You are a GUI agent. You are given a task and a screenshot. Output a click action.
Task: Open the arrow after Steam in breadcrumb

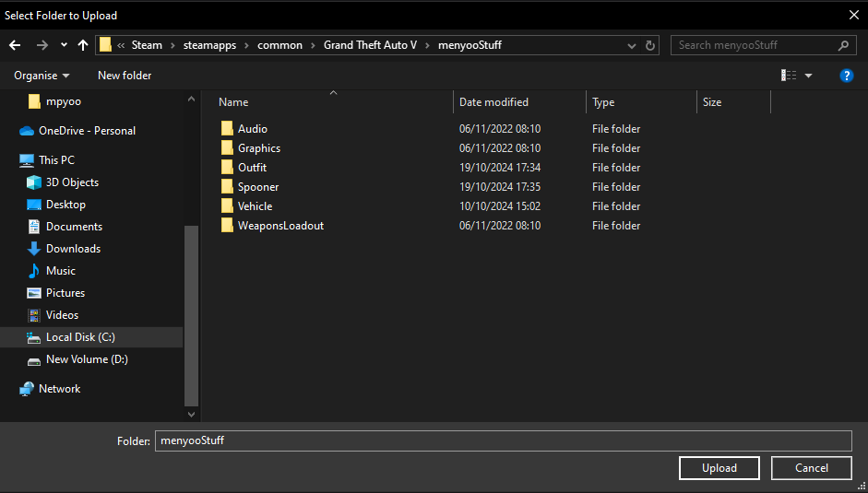(x=172, y=45)
